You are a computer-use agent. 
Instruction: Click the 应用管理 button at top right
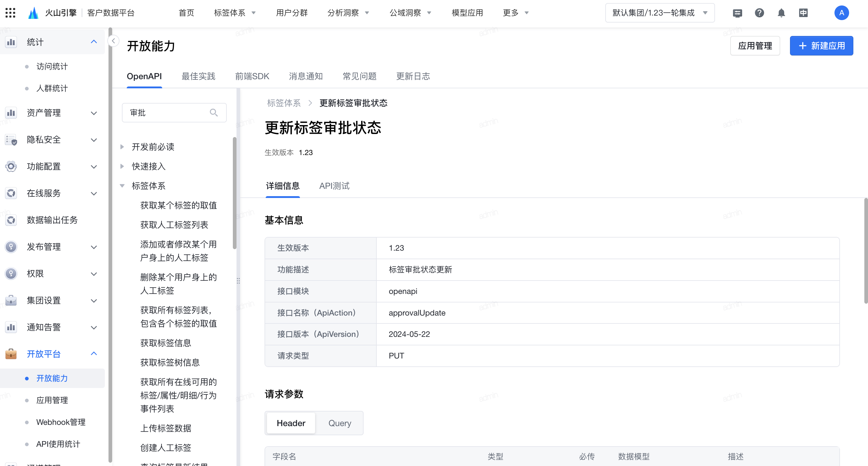(755, 45)
